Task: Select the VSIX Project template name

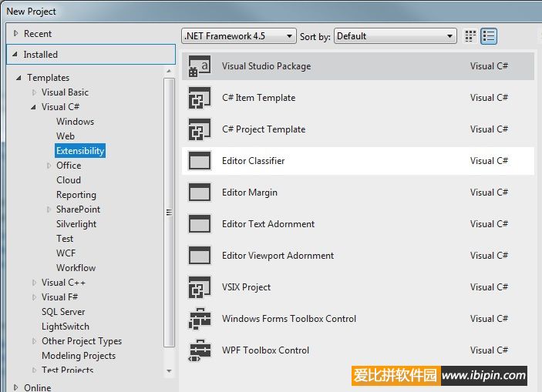Action: tap(246, 287)
